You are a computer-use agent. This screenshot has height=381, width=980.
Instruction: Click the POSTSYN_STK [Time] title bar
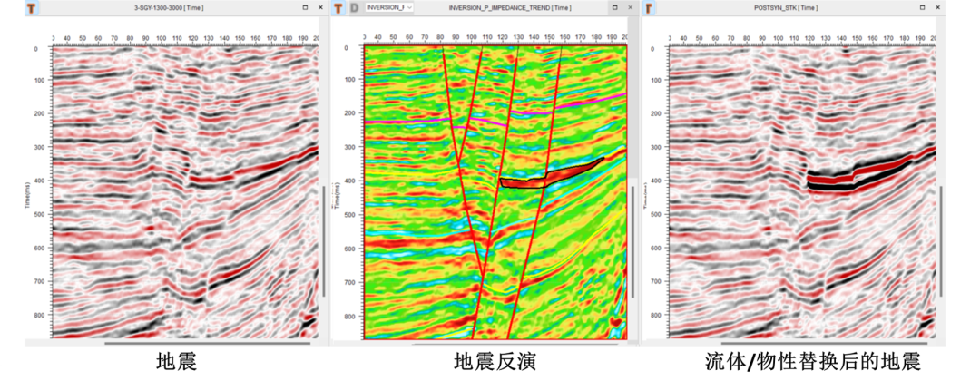[x=787, y=7]
